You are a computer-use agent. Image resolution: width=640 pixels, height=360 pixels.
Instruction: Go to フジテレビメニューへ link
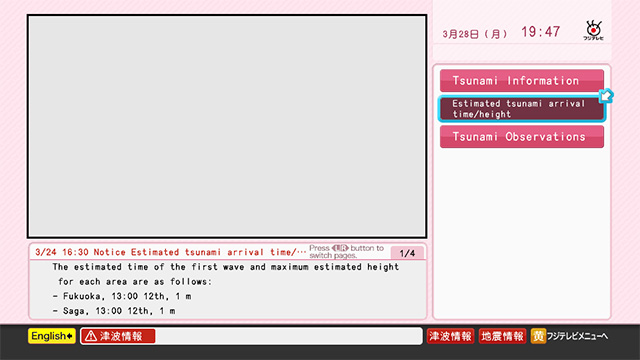[577, 336]
